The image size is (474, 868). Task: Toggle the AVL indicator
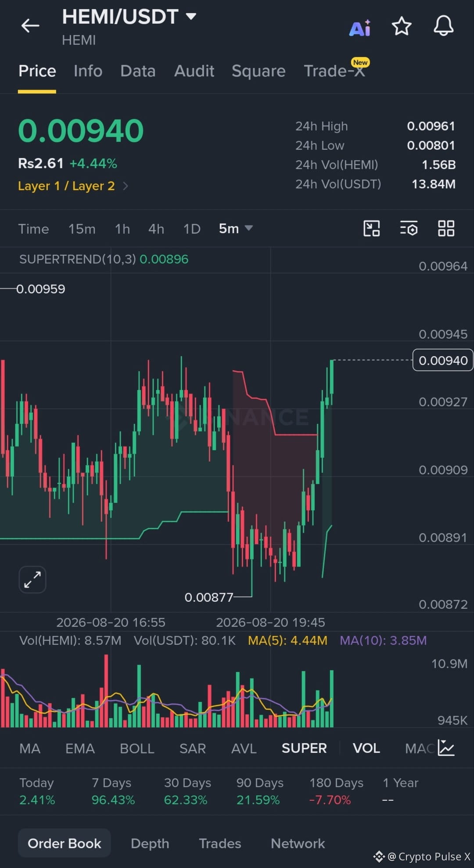(244, 749)
